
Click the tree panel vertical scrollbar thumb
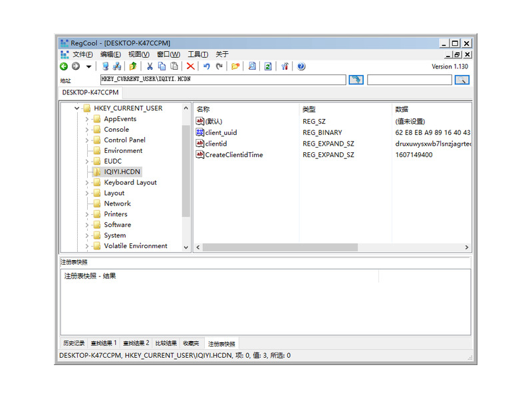point(186,171)
